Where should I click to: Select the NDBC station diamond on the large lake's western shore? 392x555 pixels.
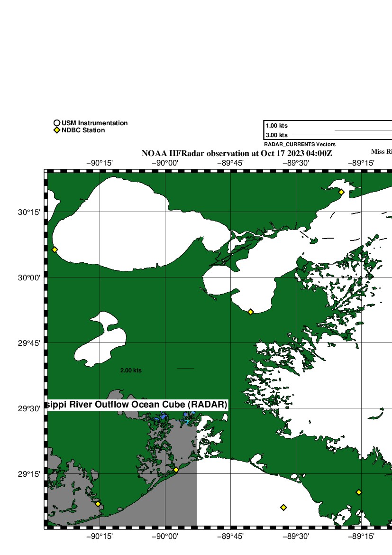(55, 250)
